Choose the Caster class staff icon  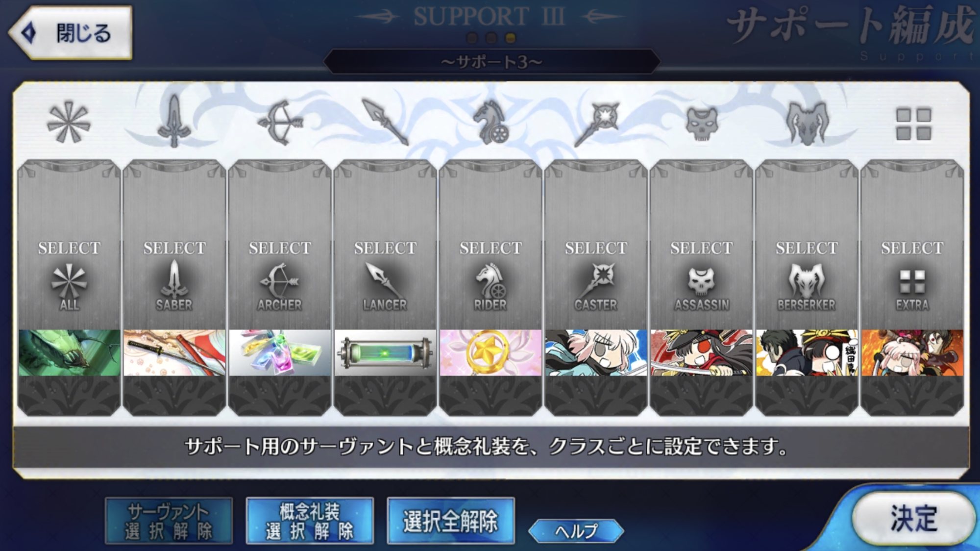[x=596, y=124]
